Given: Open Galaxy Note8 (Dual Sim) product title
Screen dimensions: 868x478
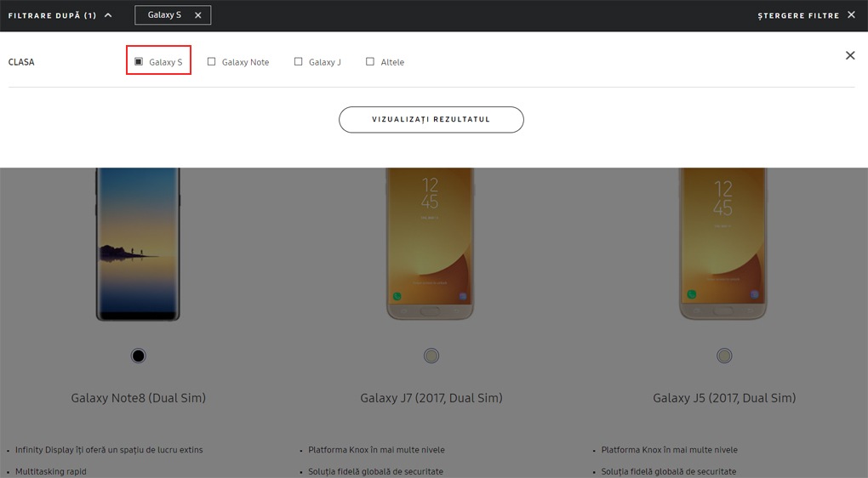Looking at the screenshot, I should coord(139,398).
